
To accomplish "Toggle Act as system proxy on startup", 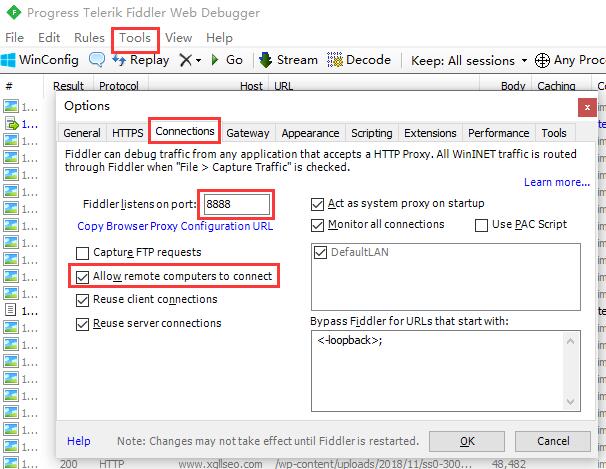I will (317, 204).
